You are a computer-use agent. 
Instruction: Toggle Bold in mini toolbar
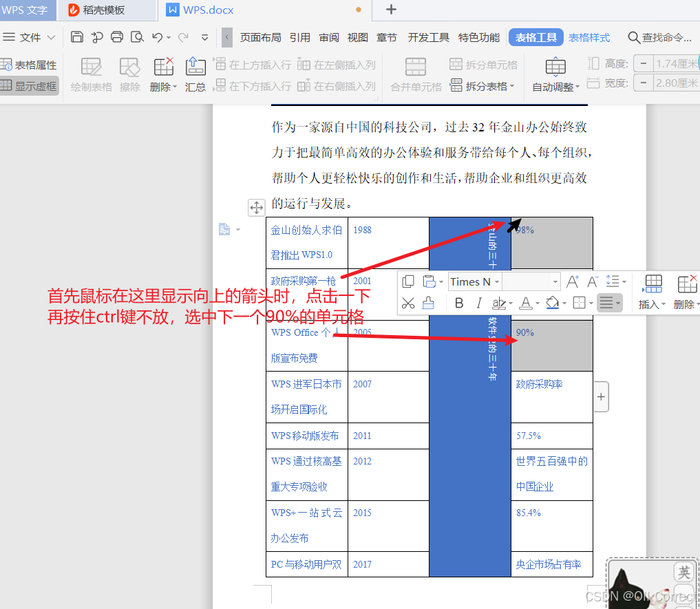coord(458,303)
